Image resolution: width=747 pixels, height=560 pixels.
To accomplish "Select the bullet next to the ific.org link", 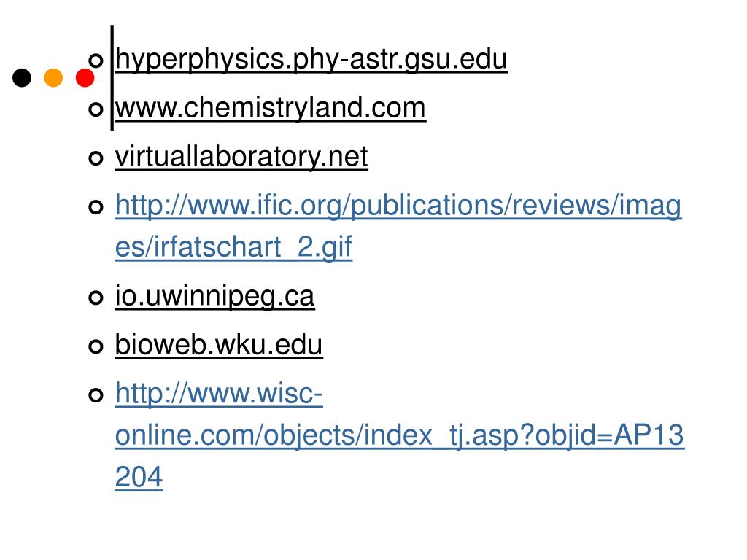I will (96, 206).
